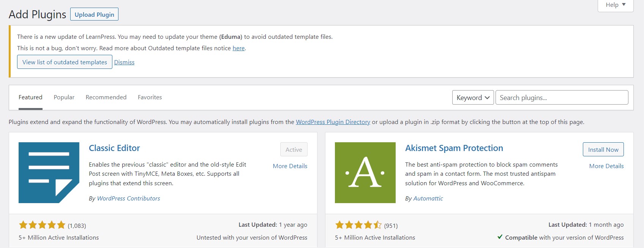Switch to the Recommended tab
The image size is (644, 248).
[x=106, y=97]
